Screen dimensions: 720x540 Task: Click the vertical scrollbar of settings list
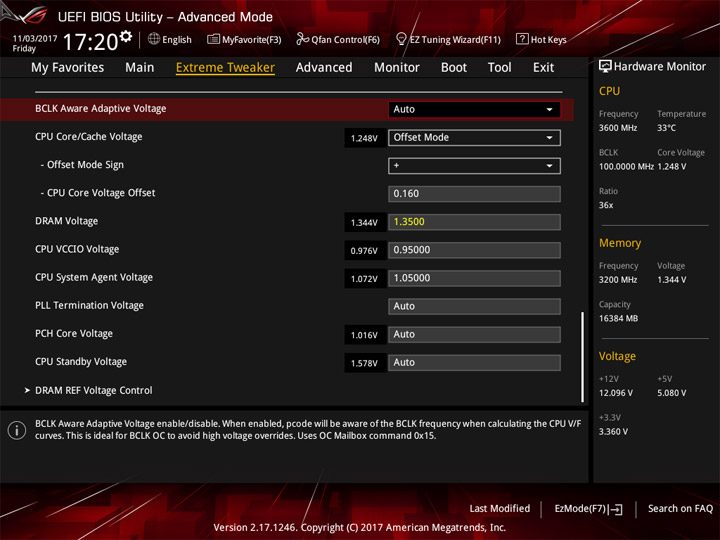click(x=582, y=357)
